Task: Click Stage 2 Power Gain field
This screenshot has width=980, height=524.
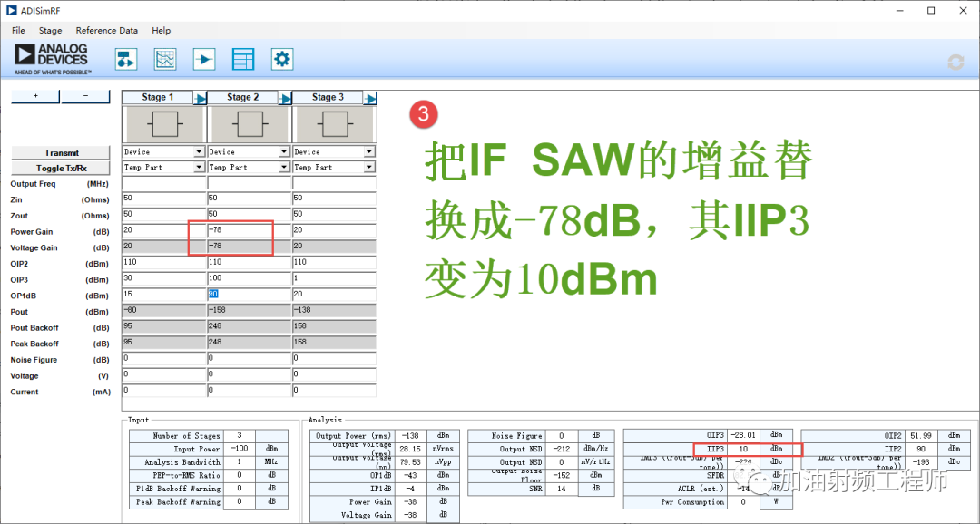Action: point(241,231)
